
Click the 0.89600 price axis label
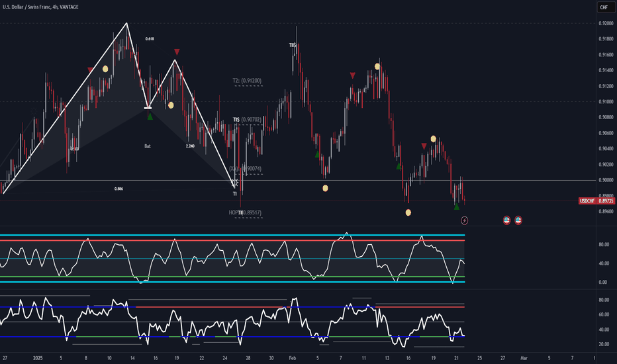(x=606, y=211)
